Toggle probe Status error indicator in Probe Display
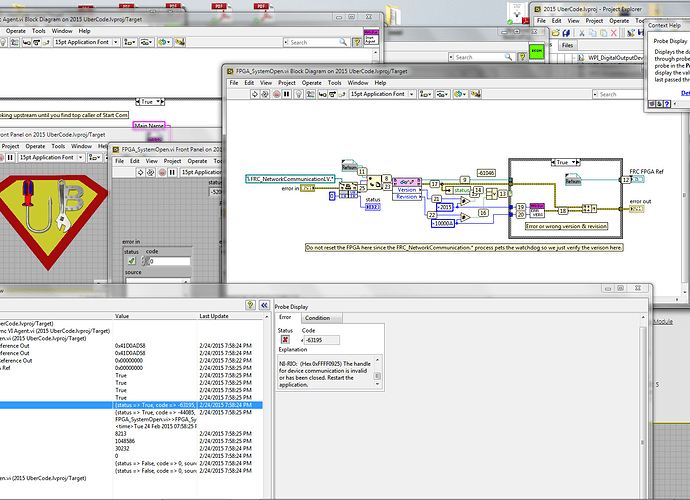Image resolution: width=690 pixels, height=500 pixels. coord(285,339)
